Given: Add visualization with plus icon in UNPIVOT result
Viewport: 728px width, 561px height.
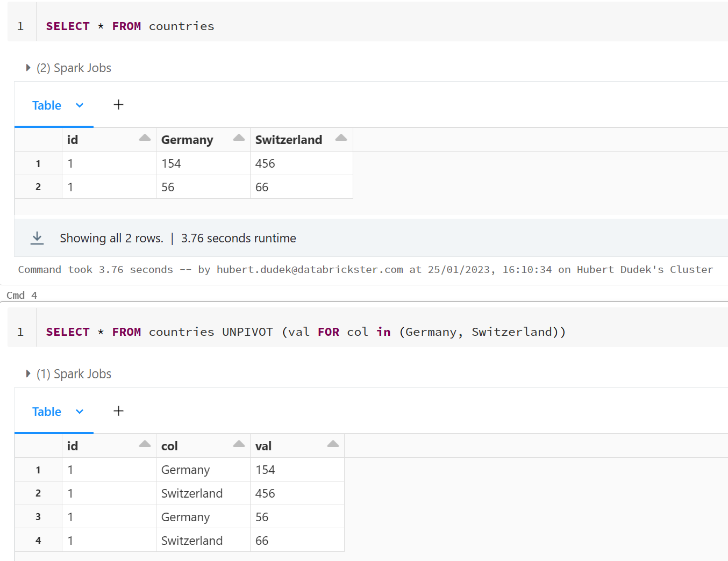Looking at the screenshot, I should [x=118, y=411].
